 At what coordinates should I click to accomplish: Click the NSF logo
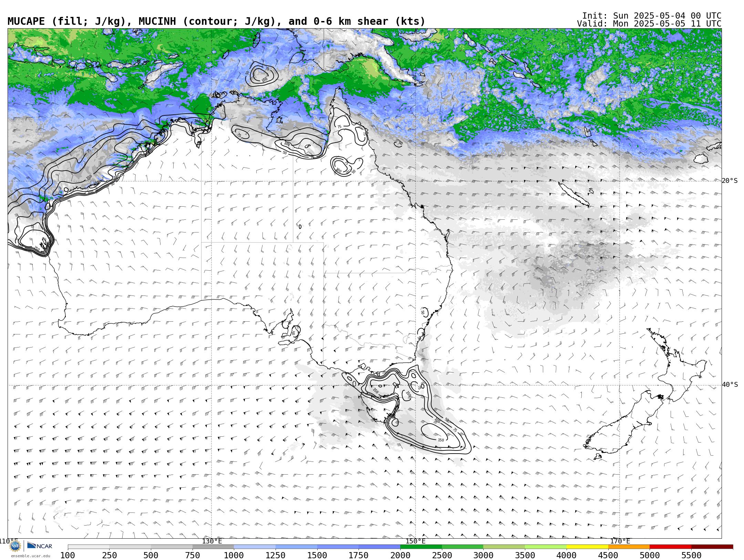pyautogui.click(x=15, y=546)
